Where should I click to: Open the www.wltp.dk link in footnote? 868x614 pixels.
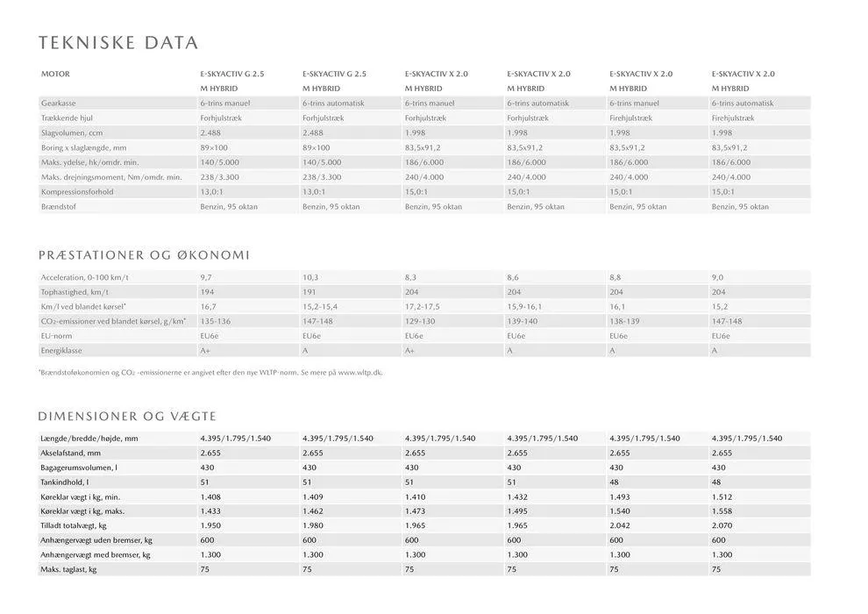click(360, 372)
